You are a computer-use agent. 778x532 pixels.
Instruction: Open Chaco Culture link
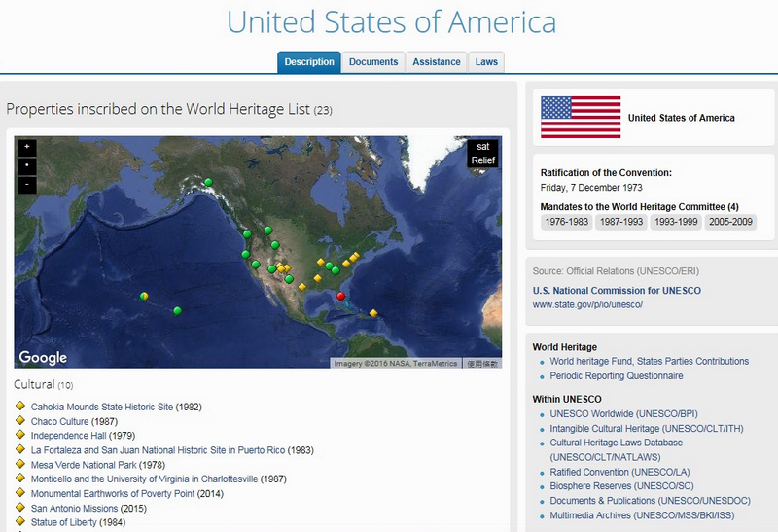click(x=59, y=421)
